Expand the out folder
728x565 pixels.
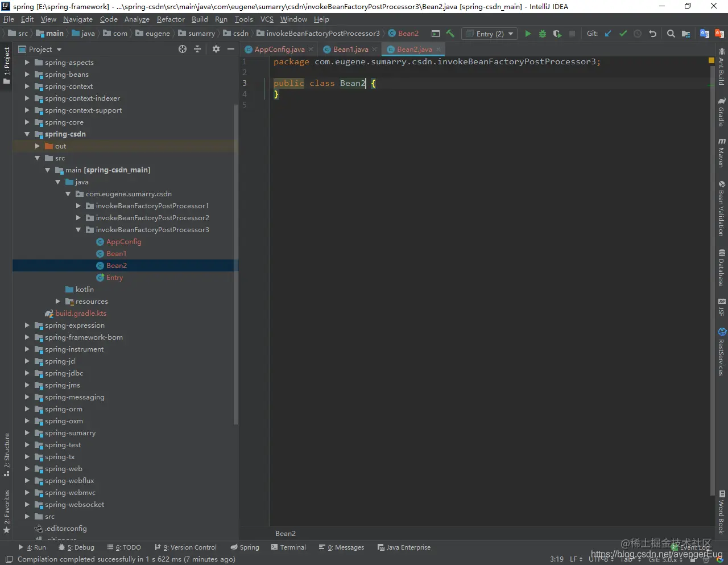[37, 146]
